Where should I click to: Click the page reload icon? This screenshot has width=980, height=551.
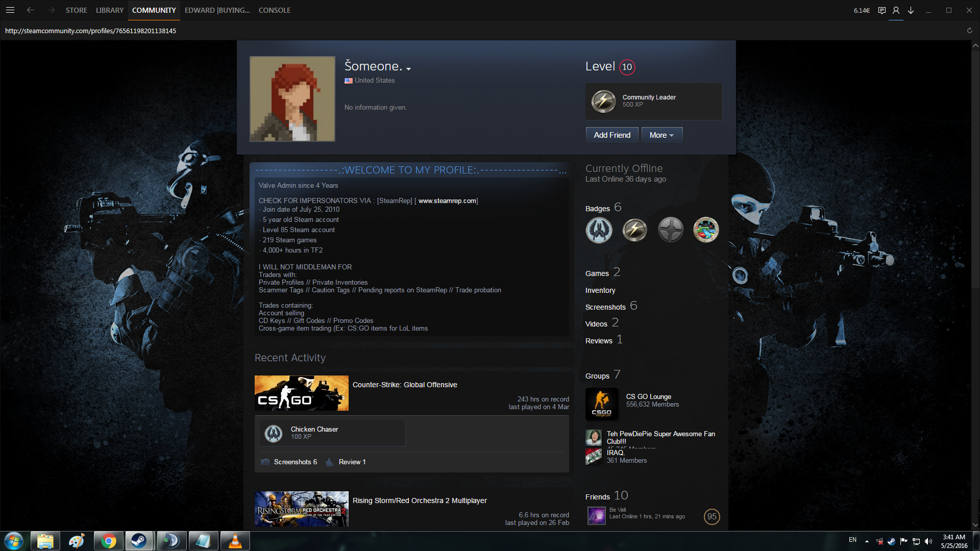[969, 31]
